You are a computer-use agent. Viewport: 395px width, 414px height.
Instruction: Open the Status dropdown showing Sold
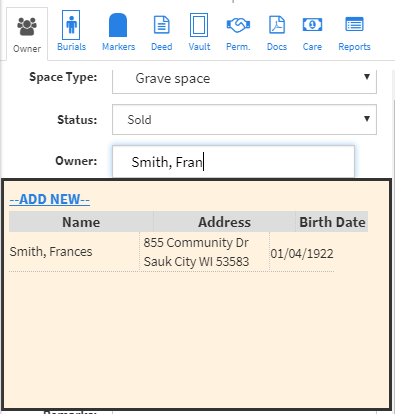(x=244, y=120)
